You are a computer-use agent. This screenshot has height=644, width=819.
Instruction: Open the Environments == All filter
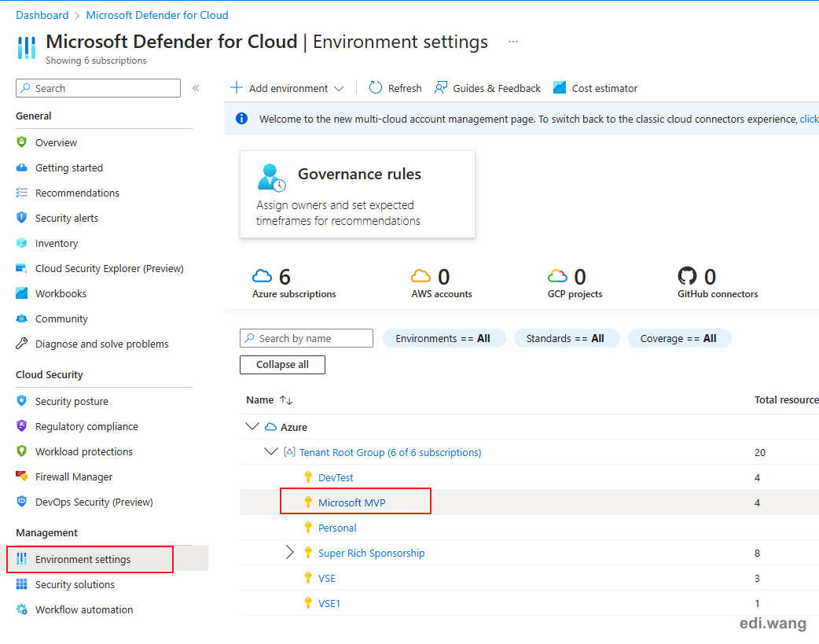[443, 338]
